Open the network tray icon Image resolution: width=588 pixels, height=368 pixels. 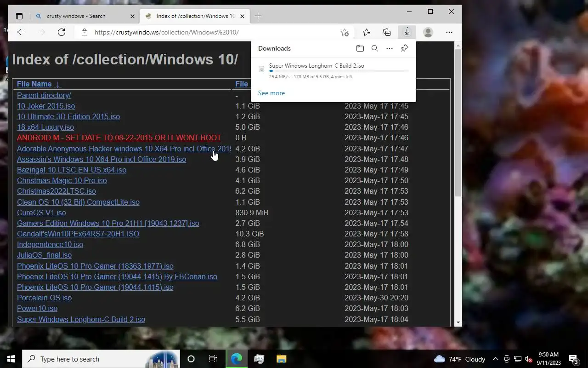click(518, 359)
